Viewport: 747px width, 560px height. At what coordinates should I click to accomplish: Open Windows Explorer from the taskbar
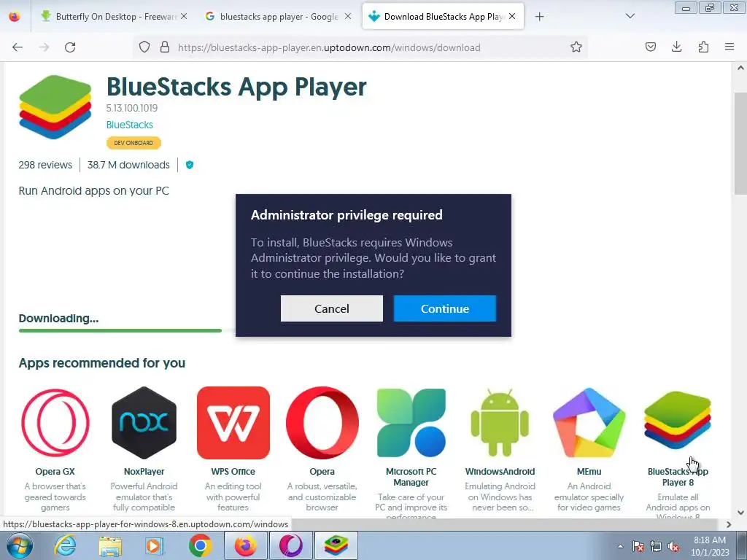point(110,545)
